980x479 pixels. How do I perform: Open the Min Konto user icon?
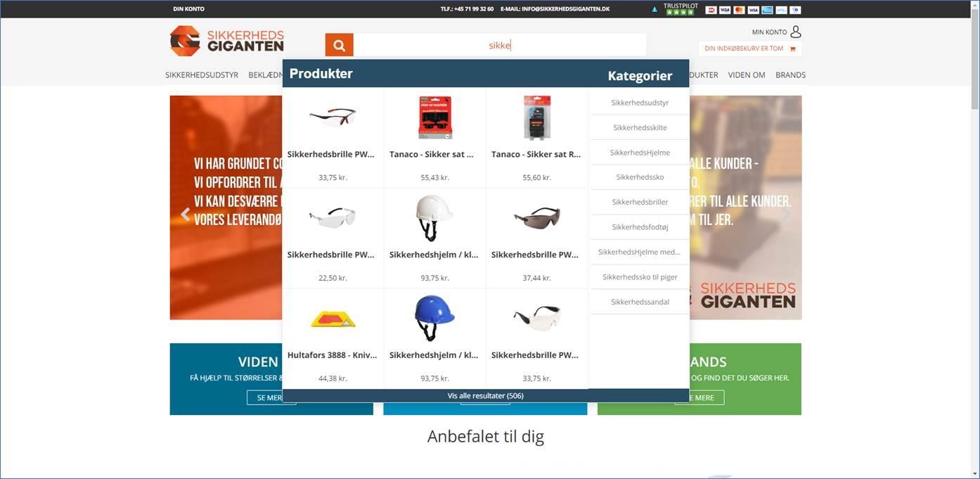[795, 32]
